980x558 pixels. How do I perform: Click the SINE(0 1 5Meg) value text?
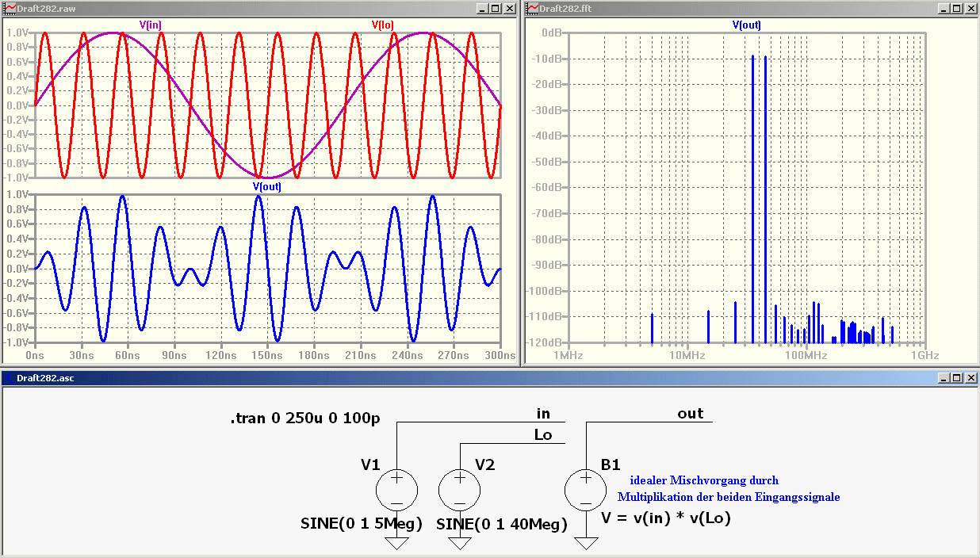tap(362, 524)
